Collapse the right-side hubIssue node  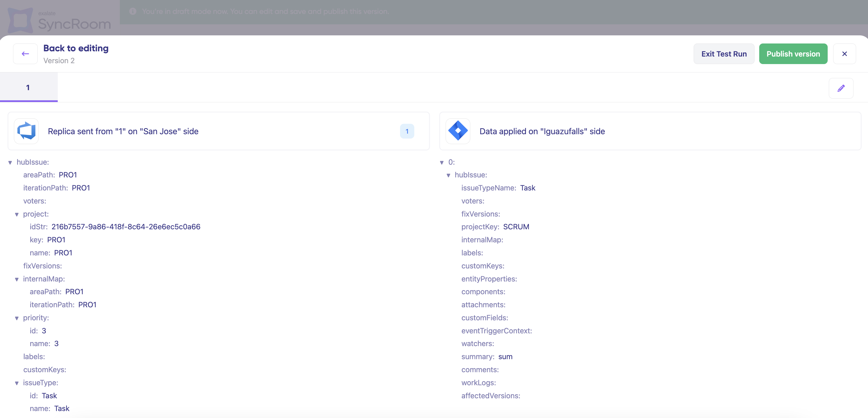pyautogui.click(x=448, y=175)
